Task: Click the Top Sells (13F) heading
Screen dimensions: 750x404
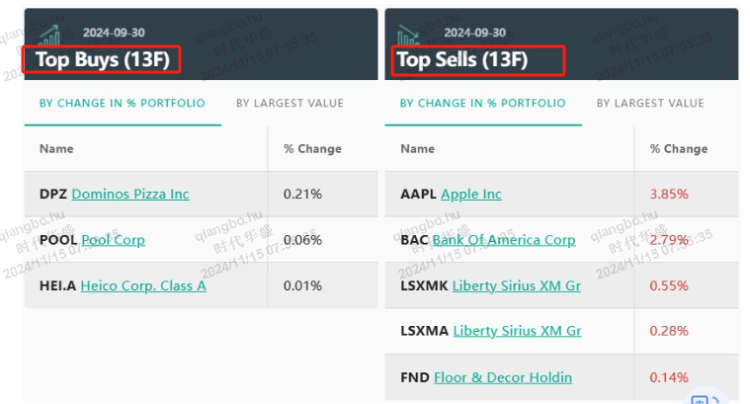Action: 464,59
